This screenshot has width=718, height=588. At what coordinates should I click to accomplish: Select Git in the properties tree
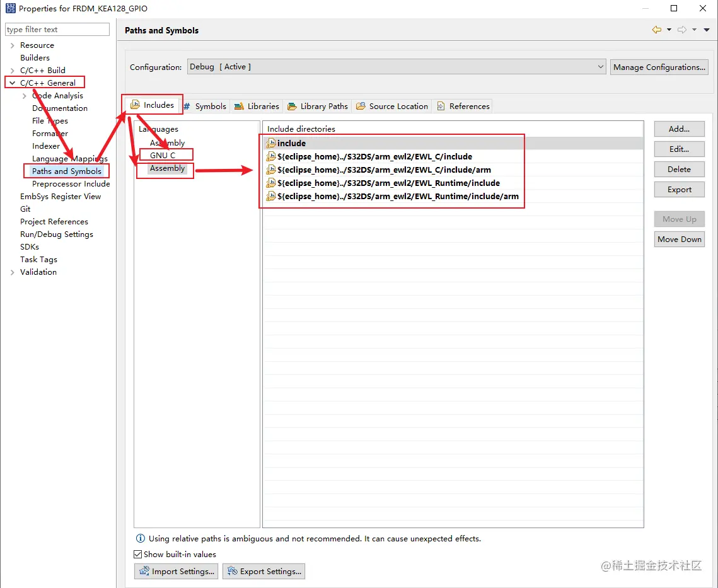(x=25, y=209)
